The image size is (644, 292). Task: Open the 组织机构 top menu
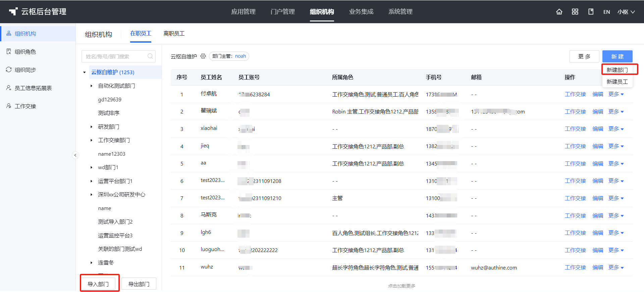[322, 12]
